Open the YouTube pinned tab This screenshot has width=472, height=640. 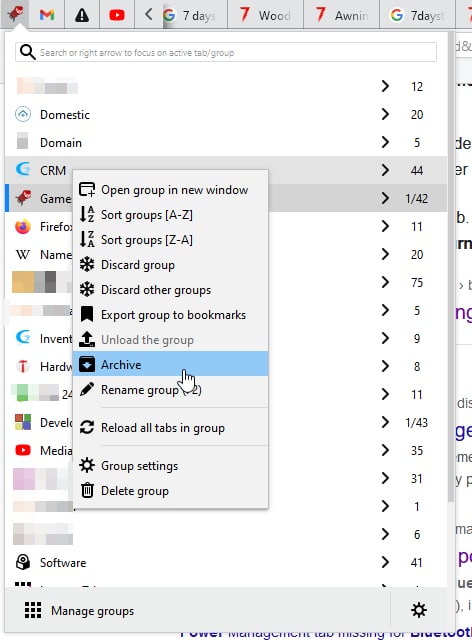pyautogui.click(x=117, y=15)
